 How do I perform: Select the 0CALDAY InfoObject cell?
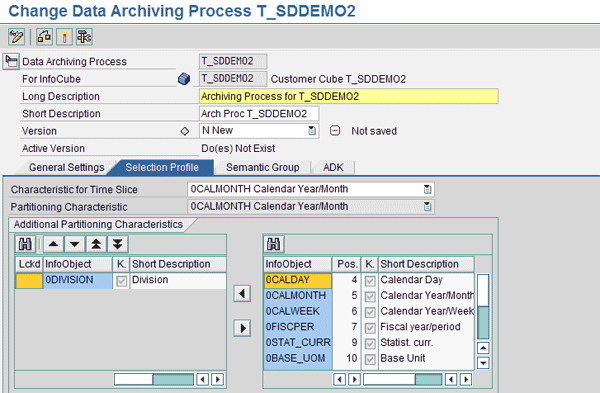coord(298,280)
